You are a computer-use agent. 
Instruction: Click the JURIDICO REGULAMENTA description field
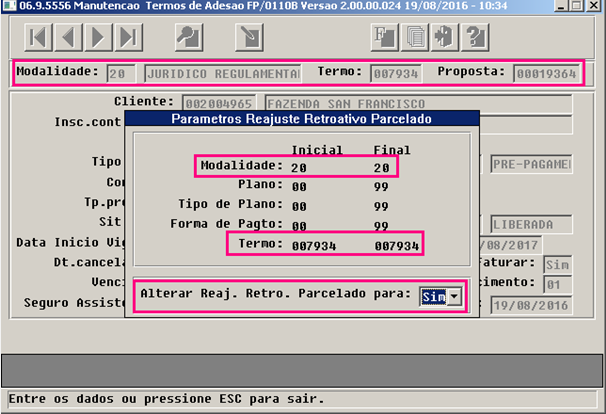pyautogui.click(x=223, y=73)
